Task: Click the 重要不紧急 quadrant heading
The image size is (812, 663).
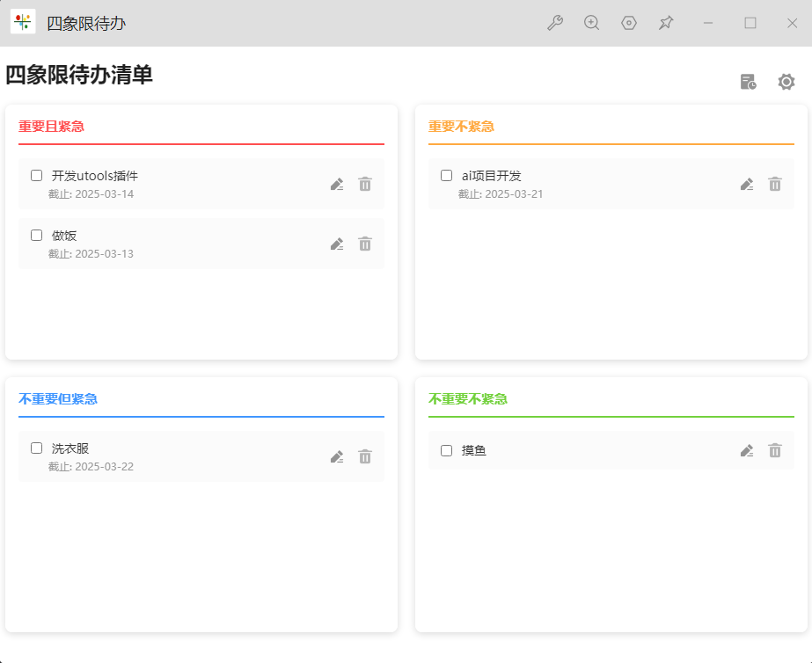Action: click(x=461, y=127)
